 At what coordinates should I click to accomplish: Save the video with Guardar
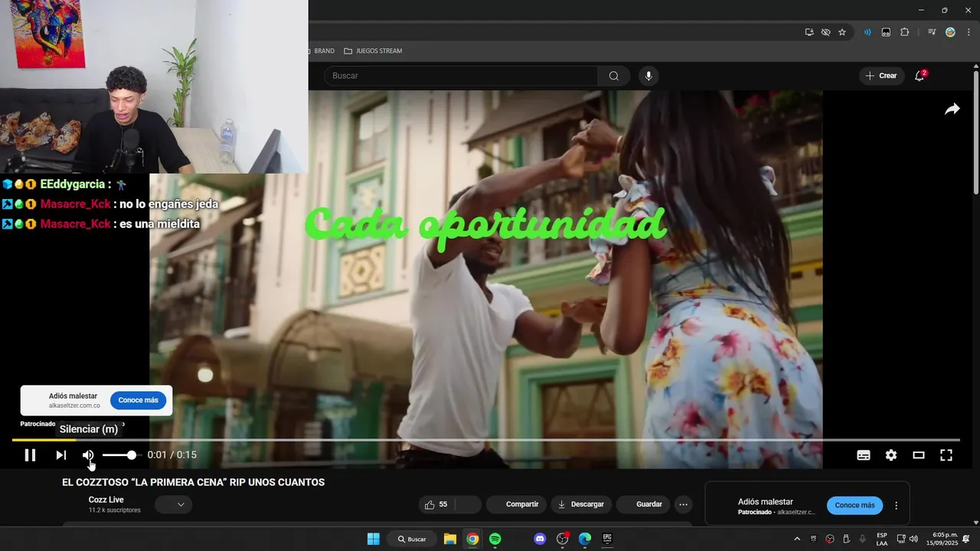642,504
